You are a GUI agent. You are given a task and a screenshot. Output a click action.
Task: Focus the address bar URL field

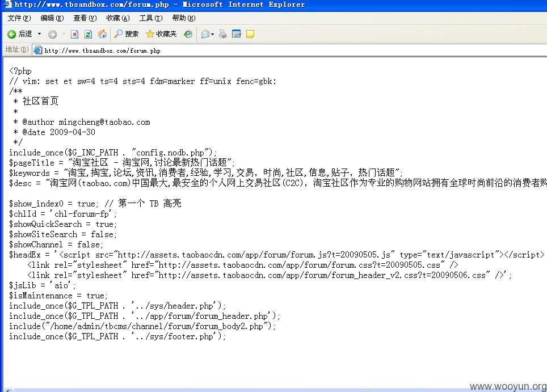point(289,50)
